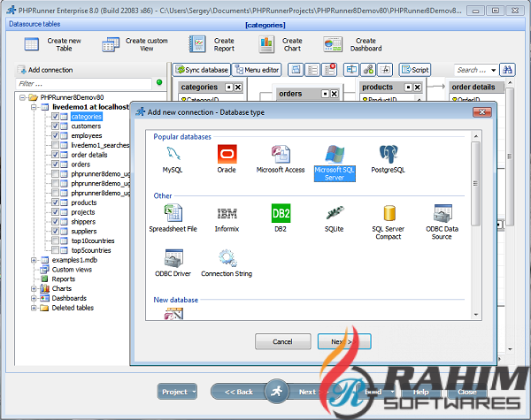Open Custom views in the tree
The image size is (531, 420).
click(72, 270)
